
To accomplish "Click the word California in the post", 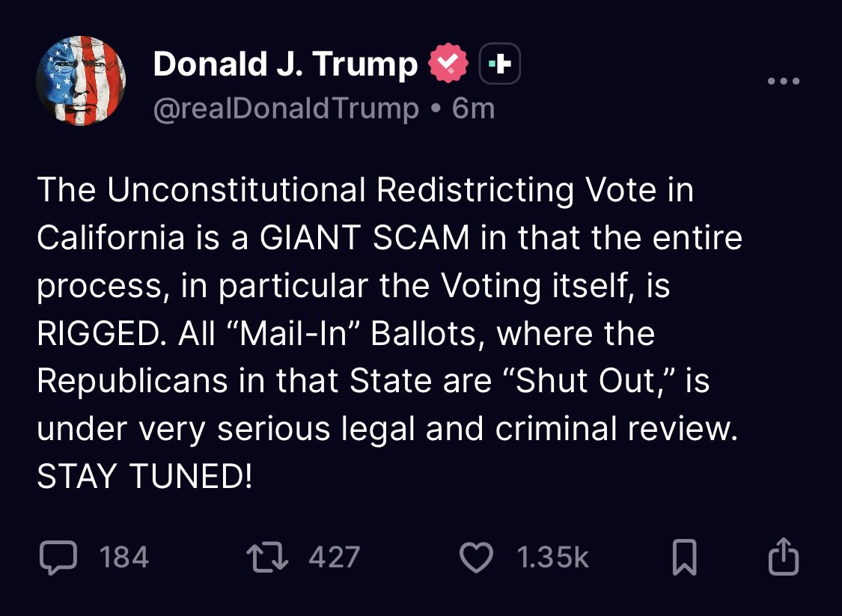I will click(110, 239).
